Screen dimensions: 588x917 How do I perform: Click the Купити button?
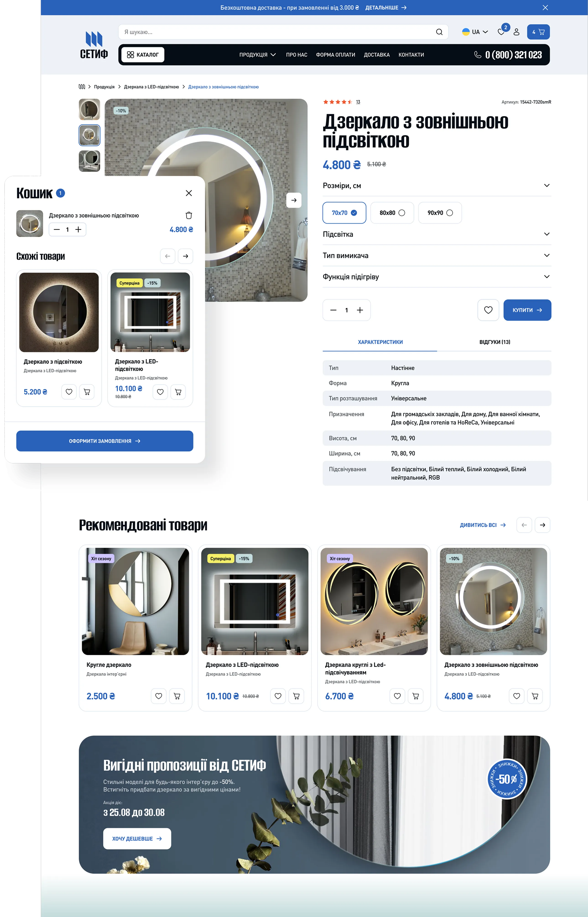click(x=527, y=310)
